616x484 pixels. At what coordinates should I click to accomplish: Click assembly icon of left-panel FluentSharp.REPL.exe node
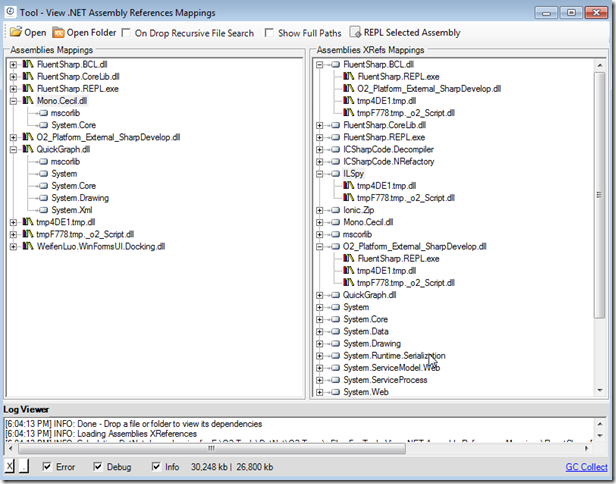[28, 88]
